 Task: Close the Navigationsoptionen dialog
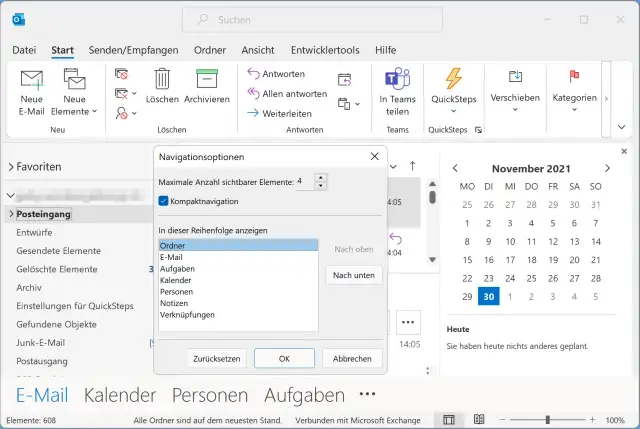point(374,156)
